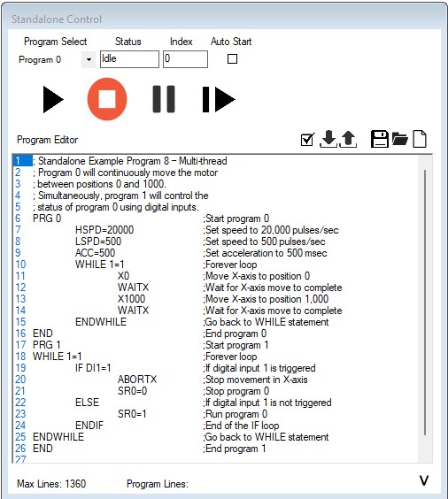The height and width of the screenshot is (499, 448).
Task: Enable the Auto Start checkbox
Action: [232, 59]
